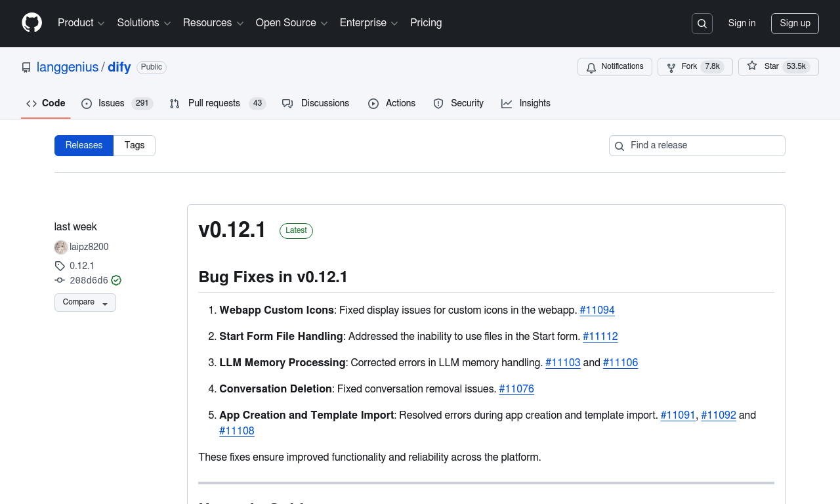The height and width of the screenshot is (504, 840).
Task: Expand the Resources menu
Action: pyautogui.click(x=213, y=23)
